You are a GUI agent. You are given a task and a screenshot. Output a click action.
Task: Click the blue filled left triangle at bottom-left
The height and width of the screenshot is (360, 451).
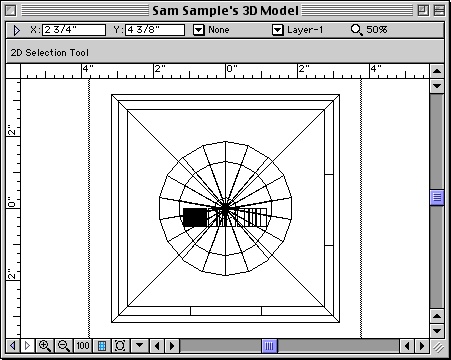12,346
